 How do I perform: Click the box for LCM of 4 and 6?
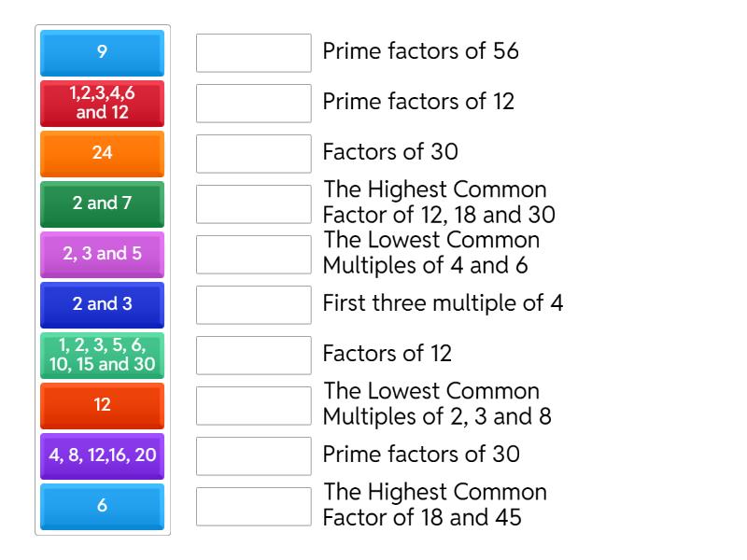[x=254, y=255]
